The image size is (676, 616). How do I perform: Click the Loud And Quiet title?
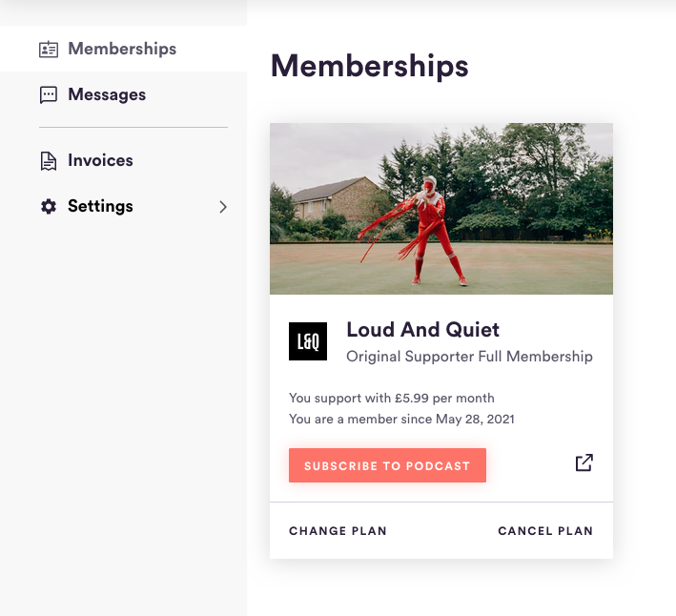click(422, 330)
